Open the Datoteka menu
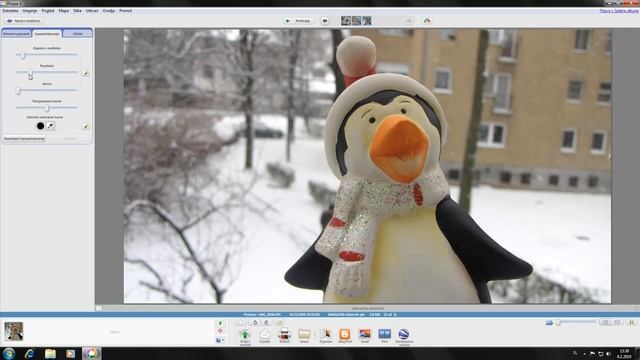The height and width of the screenshot is (360, 640). tap(10, 11)
